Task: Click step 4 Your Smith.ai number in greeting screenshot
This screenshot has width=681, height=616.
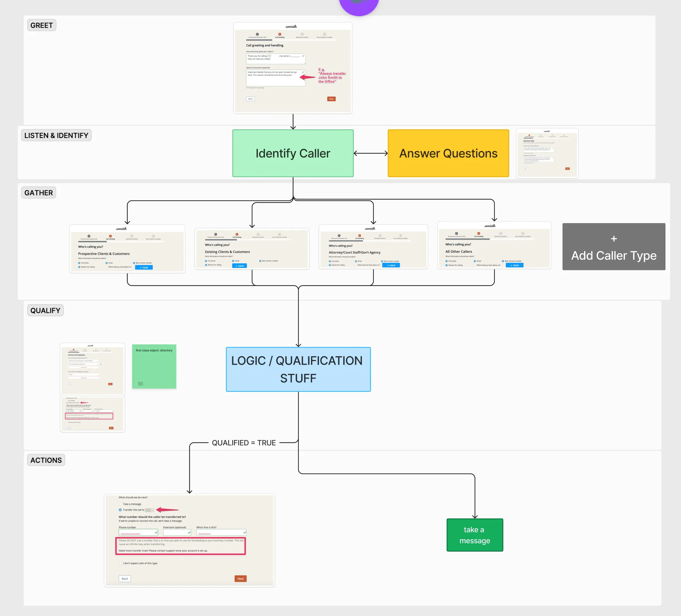Action: pyautogui.click(x=324, y=35)
